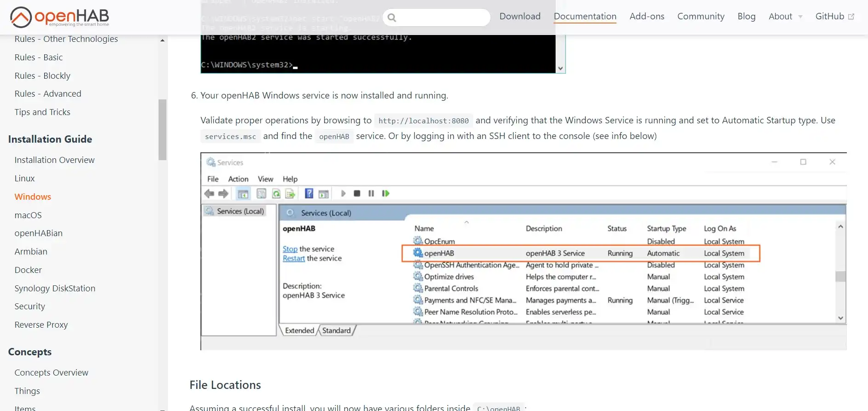The image size is (868, 411).
Task: Click the sidebar scroll-up arrow
Action: coord(162,41)
